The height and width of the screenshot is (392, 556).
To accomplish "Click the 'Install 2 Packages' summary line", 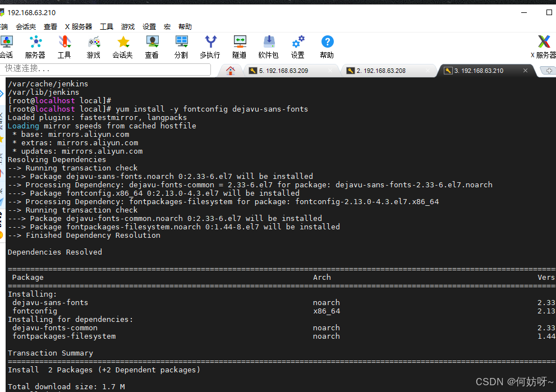I will [104, 370].
